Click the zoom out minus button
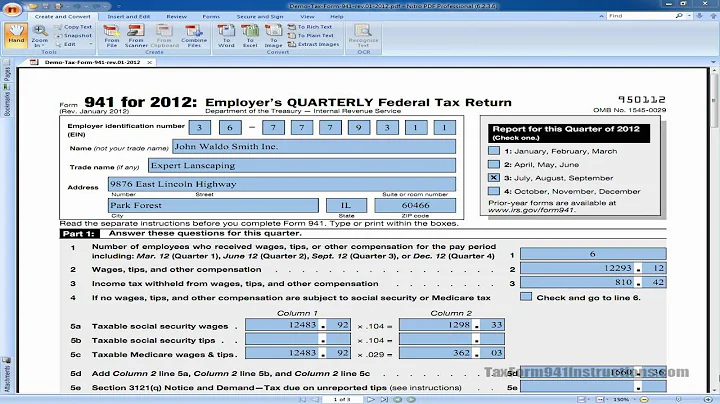This screenshot has width=720, height=404. coord(644,399)
